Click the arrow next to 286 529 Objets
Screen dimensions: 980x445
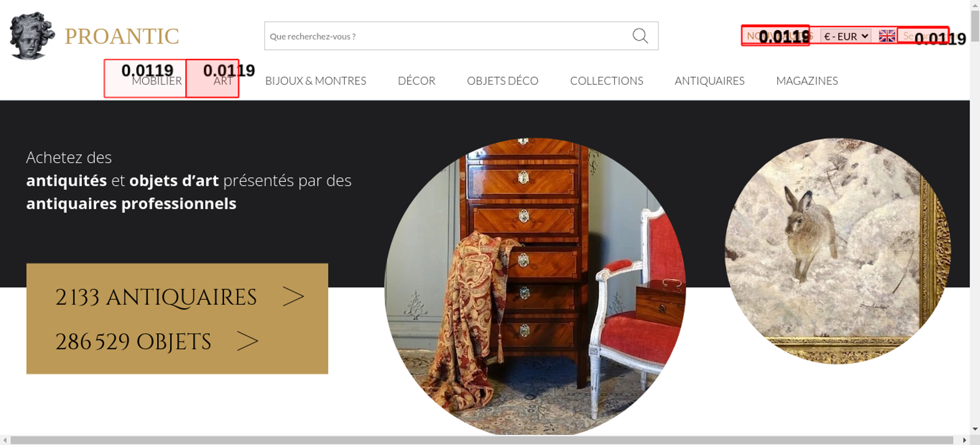pos(247,341)
